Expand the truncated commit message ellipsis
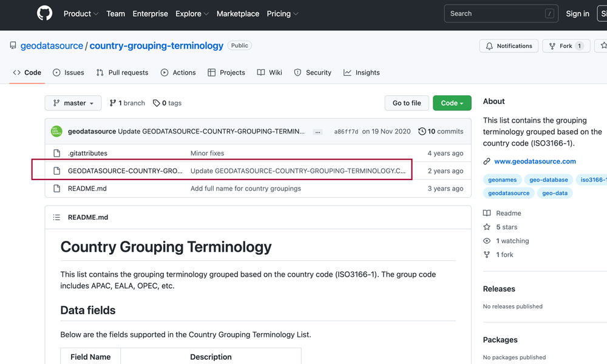 (x=317, y=132)
